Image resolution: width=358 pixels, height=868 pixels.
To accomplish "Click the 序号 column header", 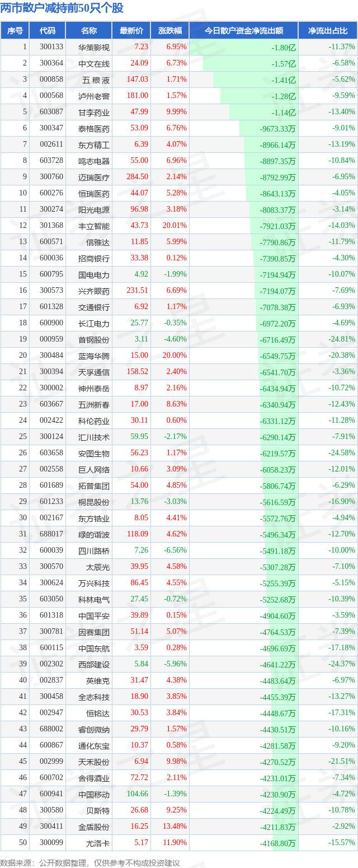I will pos(15,31).
